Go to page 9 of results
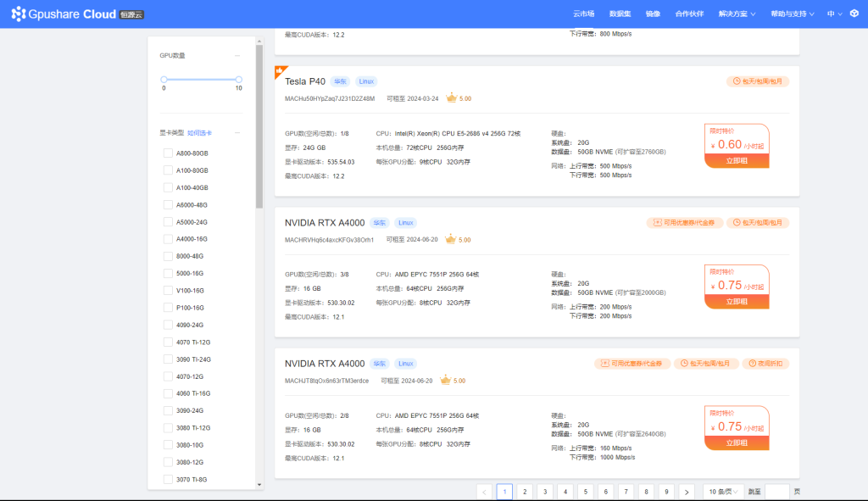This screenshot has height=501, width=868. point(666,492)
